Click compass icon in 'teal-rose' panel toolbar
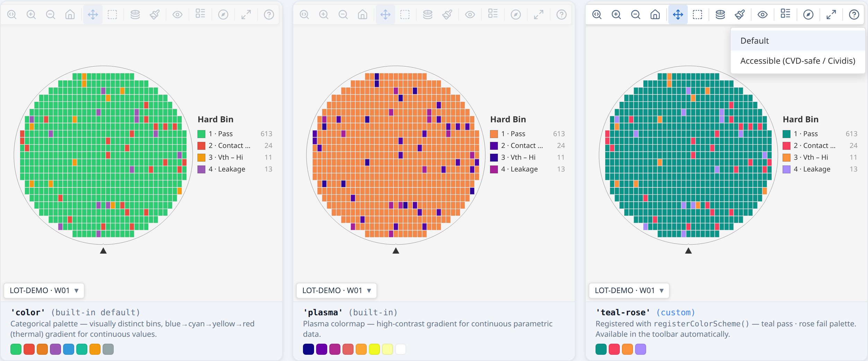 (808, 15)
